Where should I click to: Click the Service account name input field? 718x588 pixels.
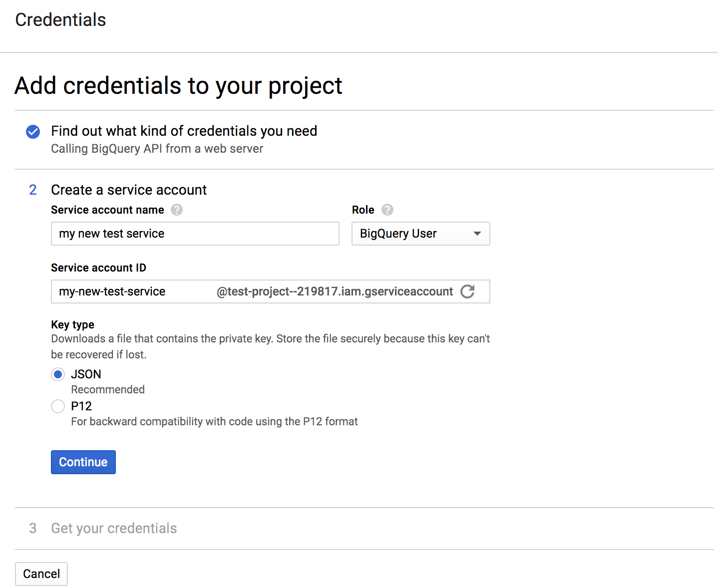pyautogui.click(x=195, y=234)
